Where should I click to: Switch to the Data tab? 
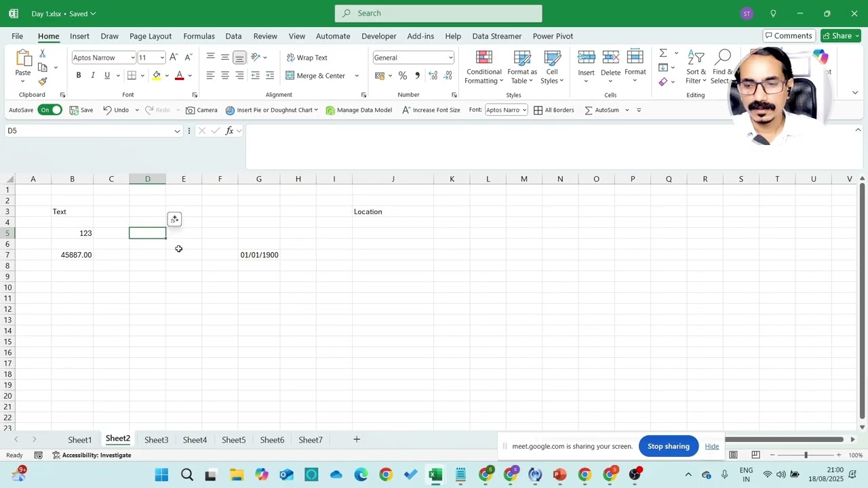point(233,36)
